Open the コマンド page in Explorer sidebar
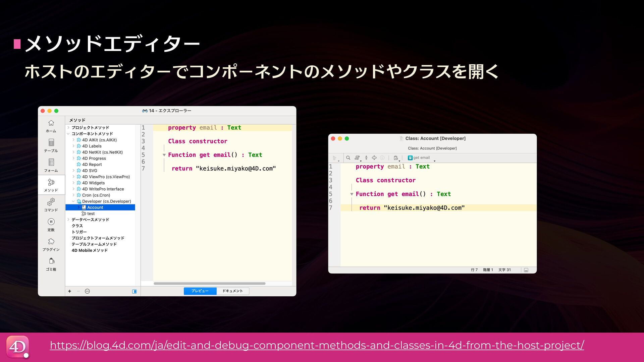 [51, 205]
